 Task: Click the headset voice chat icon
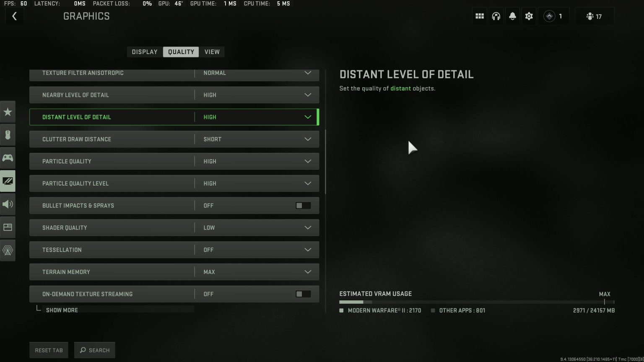(496, 16)
